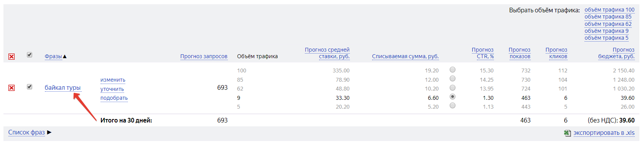This screenshot has height=146, width=644.
Task: Click the Excel icon next to export link
Action: [x=567, y=133]
